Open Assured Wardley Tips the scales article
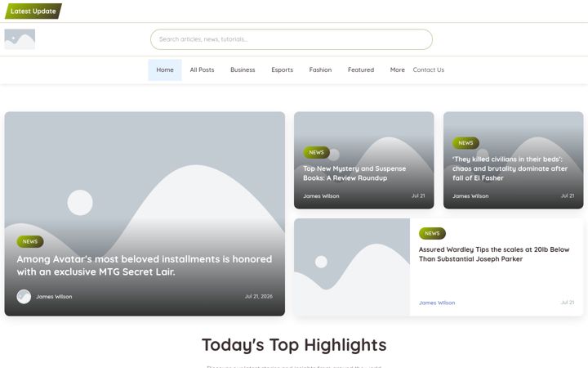 click(x=494, y=254)
